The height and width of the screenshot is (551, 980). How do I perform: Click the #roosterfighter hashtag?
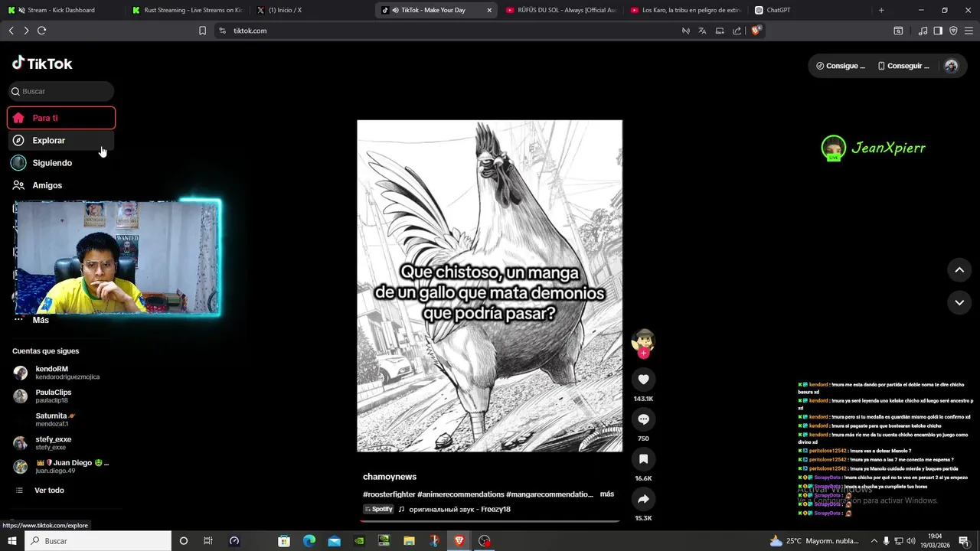389,494
